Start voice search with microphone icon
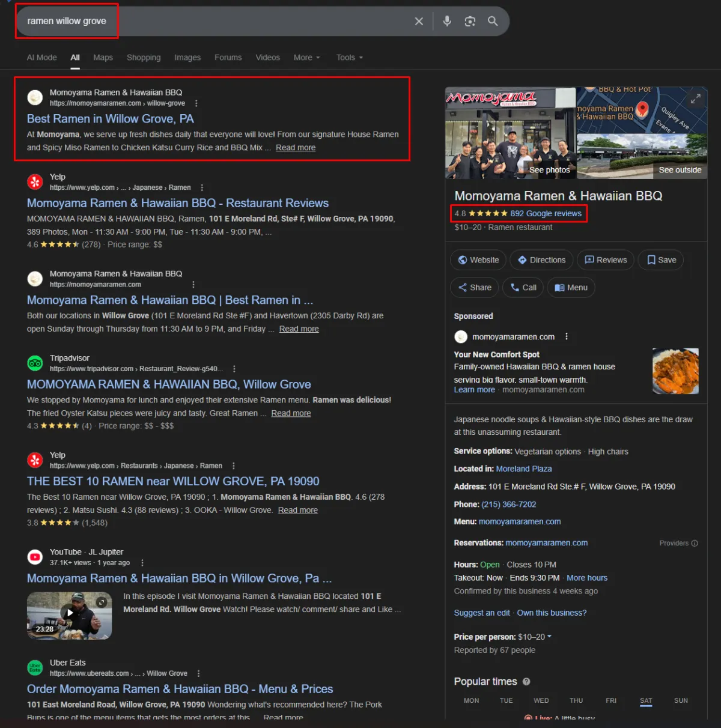This screenshot has width=721, height=728. point(447,22)
